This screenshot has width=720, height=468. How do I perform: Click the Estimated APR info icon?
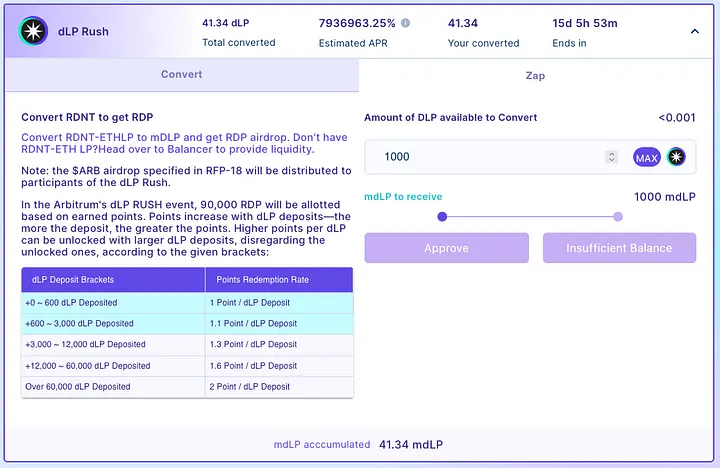click(x=405, y=23)
